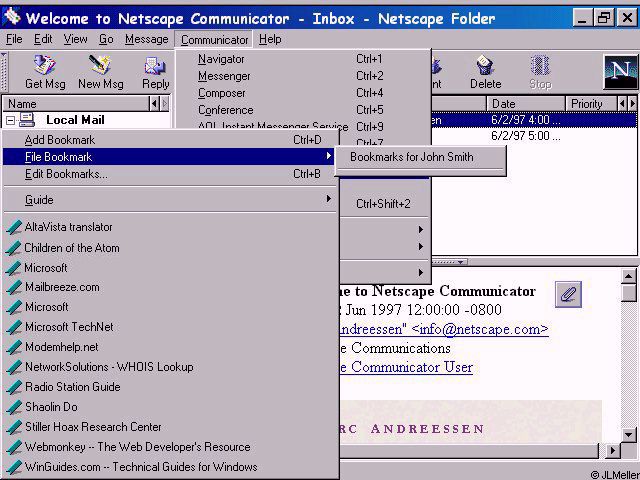
Task: Click the paperclip attachment icon
Action: [x=568, y=294]
